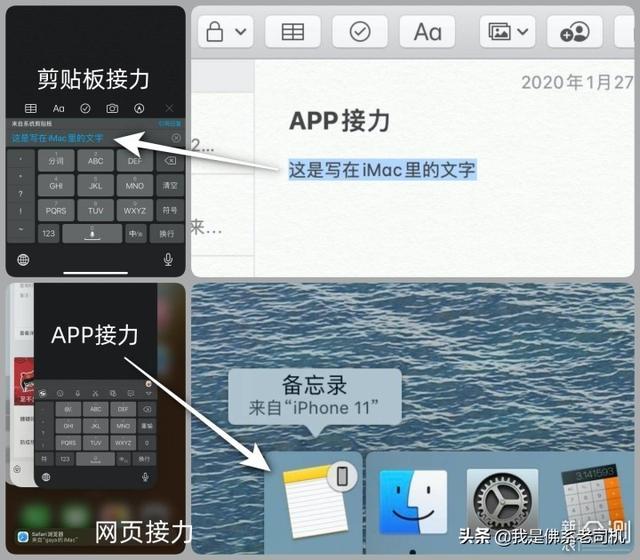Viewport: 640px width, 560px height.
Task: Tap checklist icon in 剪贴板接力 phone toolbar
Action: pos(85,108)
